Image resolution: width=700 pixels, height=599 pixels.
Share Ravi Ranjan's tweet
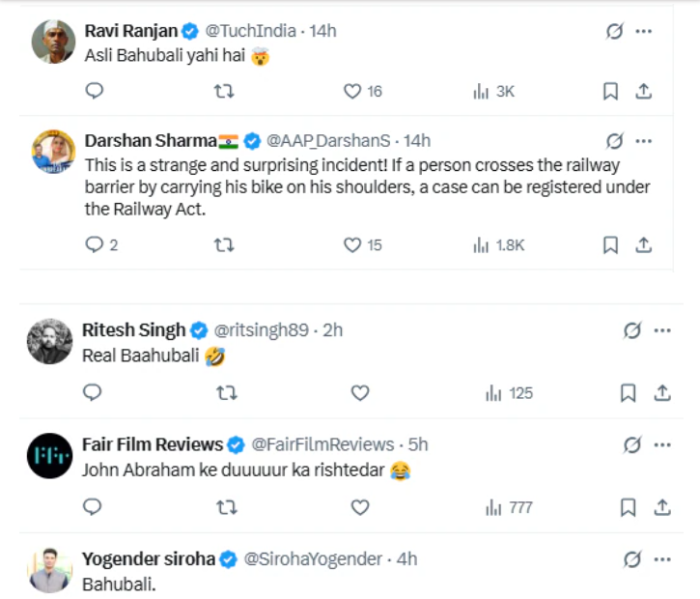tap(643, 91)
